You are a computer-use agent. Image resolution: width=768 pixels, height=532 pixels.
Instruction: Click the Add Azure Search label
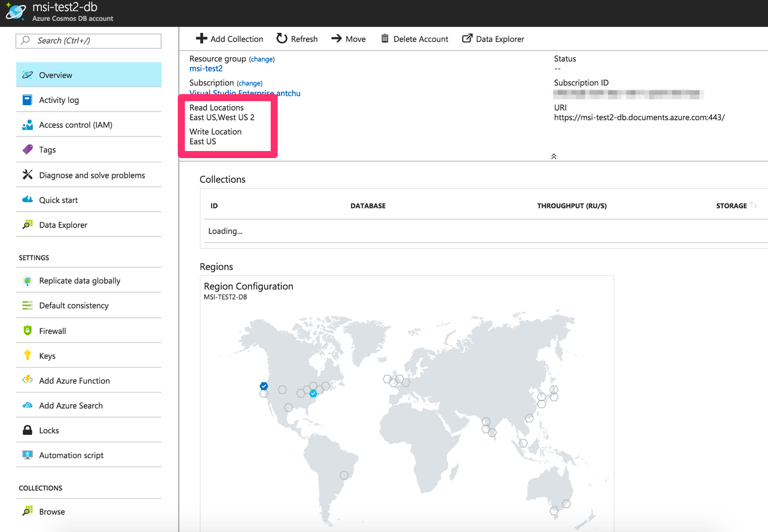(71, 406)
